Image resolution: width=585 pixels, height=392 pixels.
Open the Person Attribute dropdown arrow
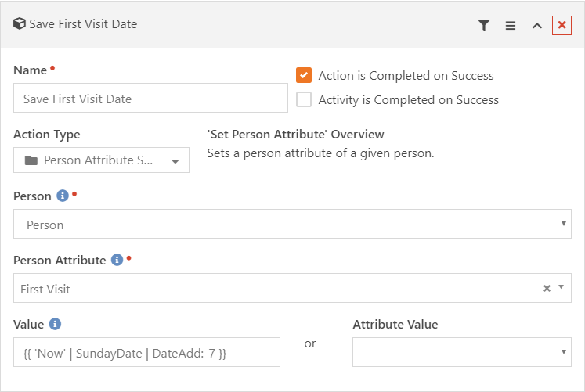tap(561, 287)
